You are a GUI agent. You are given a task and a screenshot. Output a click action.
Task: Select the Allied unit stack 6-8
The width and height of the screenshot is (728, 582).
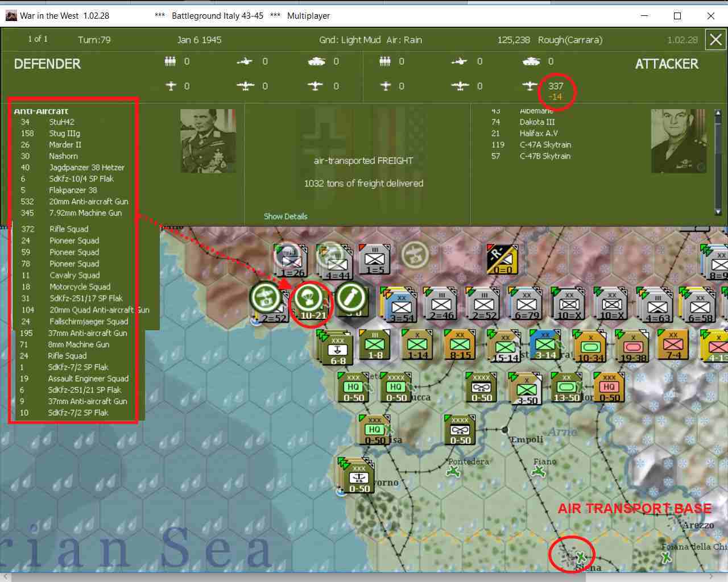pyautogui.click(x=336, y=347)
